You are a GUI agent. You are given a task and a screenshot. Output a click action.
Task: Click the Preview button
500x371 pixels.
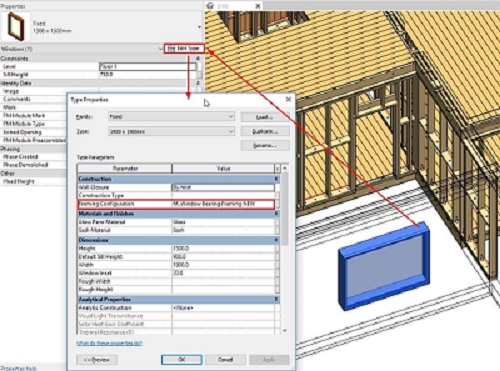pyautogui.click(x=97, y=360)
